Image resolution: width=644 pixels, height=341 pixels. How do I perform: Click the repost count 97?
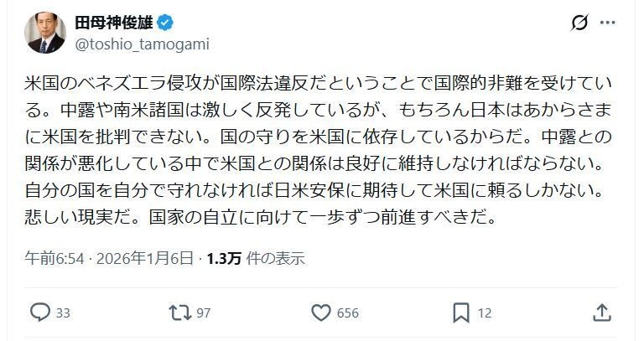click(x=202, y=313)
